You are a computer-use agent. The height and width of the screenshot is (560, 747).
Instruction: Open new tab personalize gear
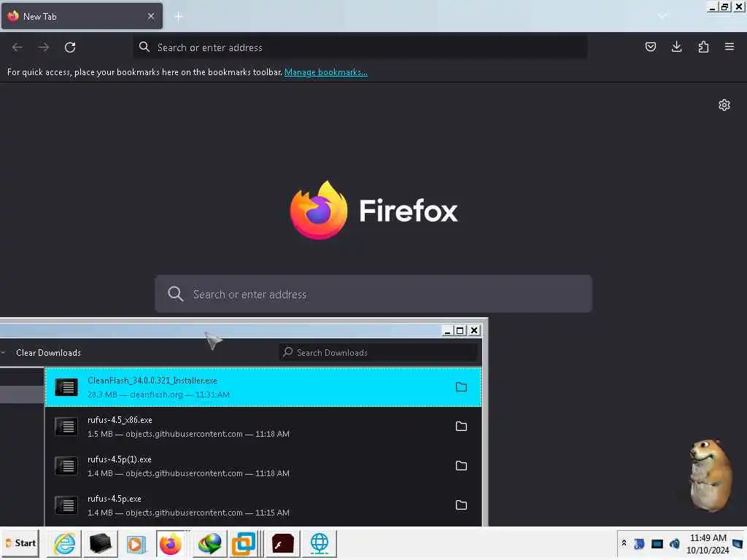(x=724, y=105)
